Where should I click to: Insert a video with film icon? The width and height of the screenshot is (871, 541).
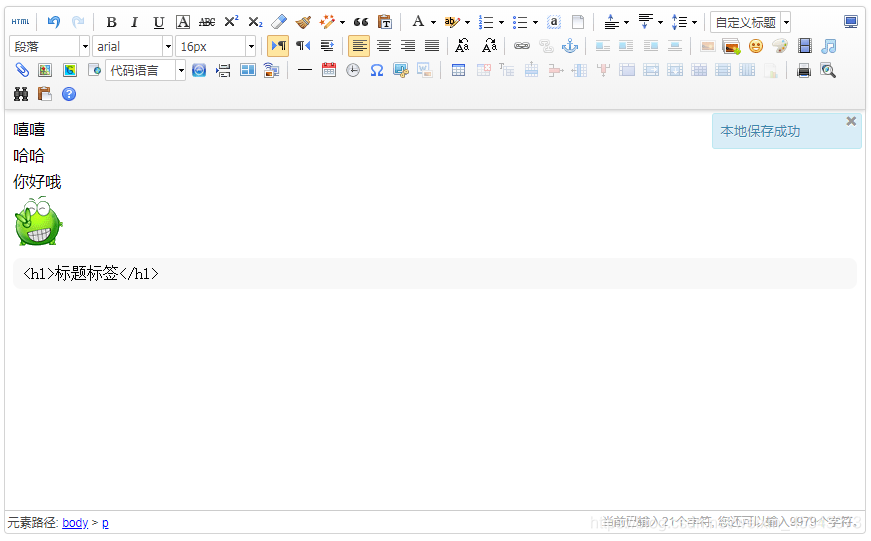pyautogui.click(x=804, y=46)
